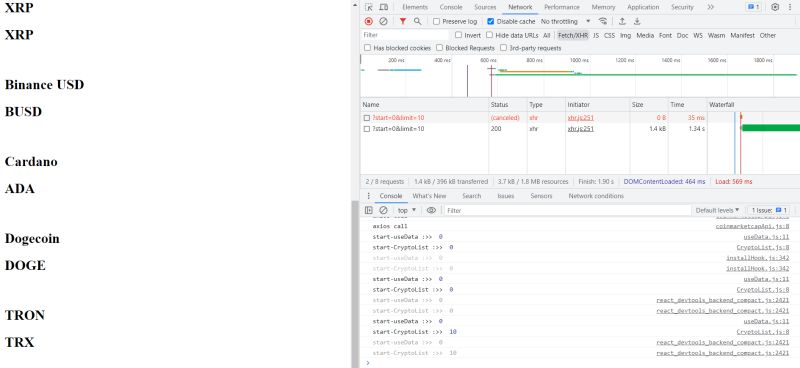Open the top JavaScript context dropdown
This screenshot has width=800, height=368.
(x=407, y=210)
